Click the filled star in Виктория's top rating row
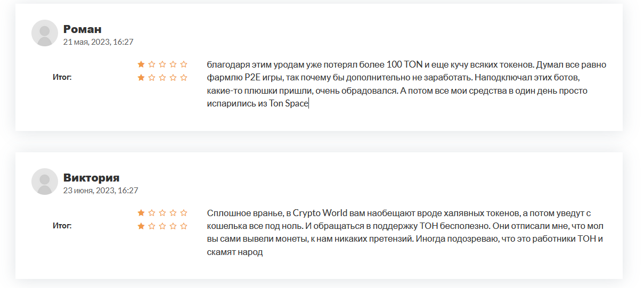644x288 pixels. (141, 213)
